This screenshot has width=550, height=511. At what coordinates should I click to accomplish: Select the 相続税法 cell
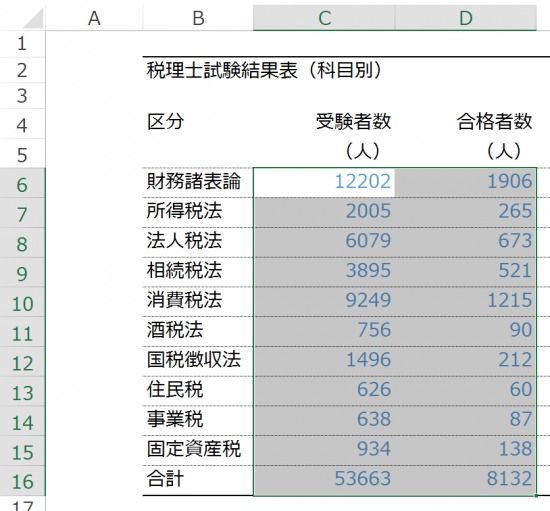tap(198, 273)
